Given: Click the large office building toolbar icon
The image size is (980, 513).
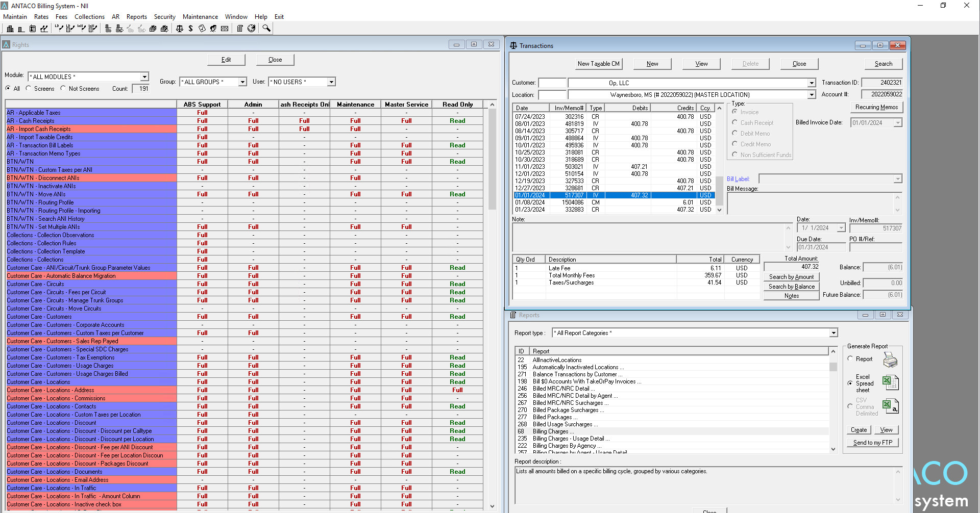Looking at the screenshot, I should click(x=10, y=29).
